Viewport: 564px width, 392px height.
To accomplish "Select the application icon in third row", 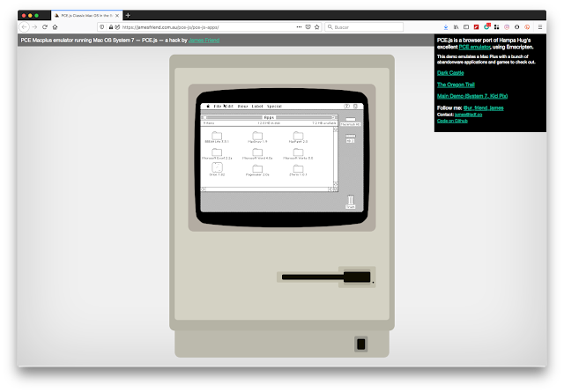I will click(217, 169).
